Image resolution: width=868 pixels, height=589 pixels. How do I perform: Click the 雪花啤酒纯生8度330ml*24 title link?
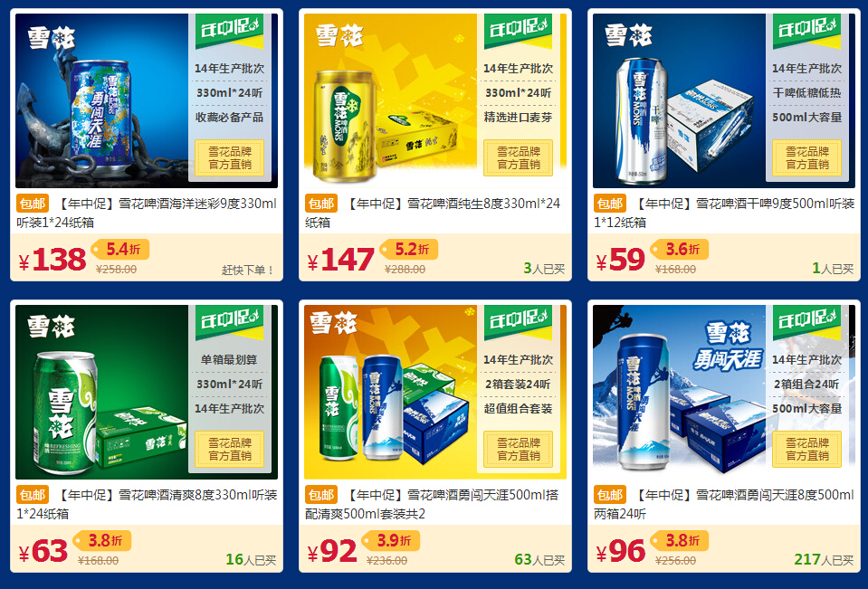(433, 214)
